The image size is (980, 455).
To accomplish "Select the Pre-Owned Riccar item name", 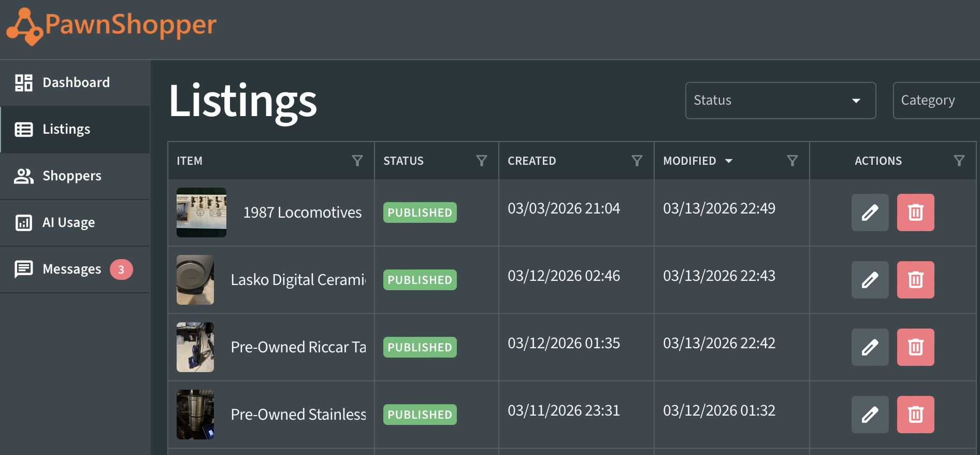I will (x=298, y=347).
